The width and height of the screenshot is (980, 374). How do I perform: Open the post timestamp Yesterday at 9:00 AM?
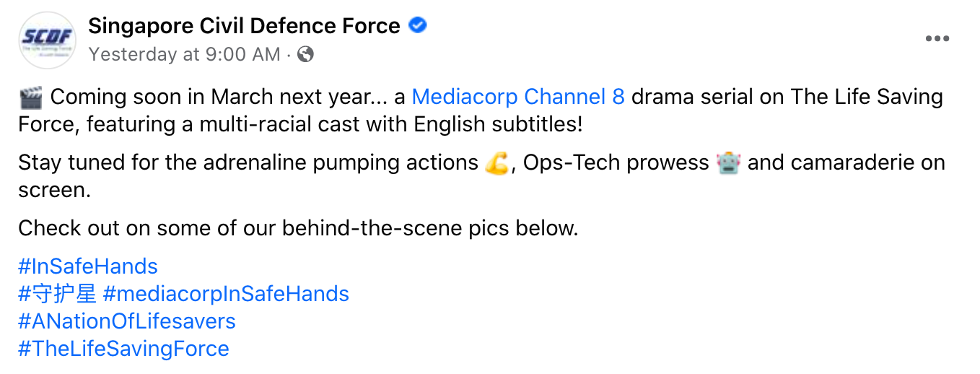pyautogui.click(x=184, y=54)
